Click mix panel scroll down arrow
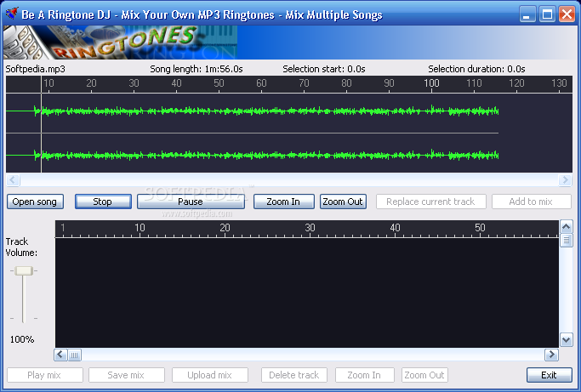Image resolution: width=581 pixels, height=392 pixels. [x=566, y=340]
